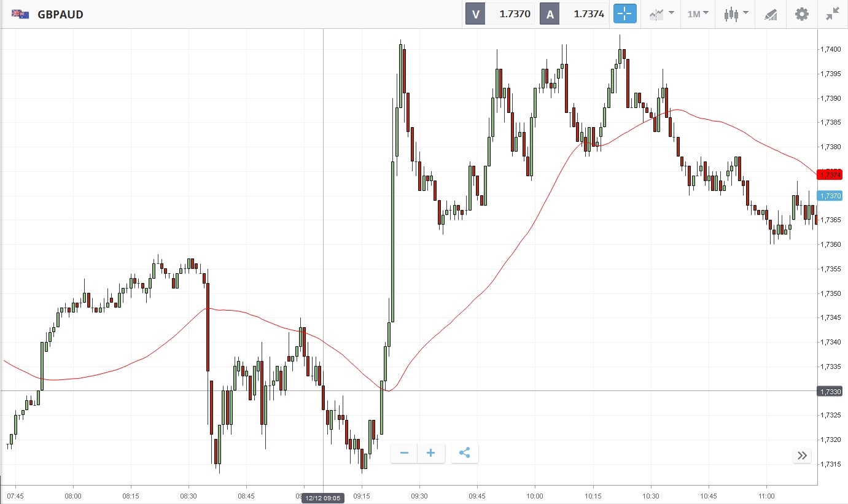
Task: Expand the 1M timeframe dropdown
Action: [698, 14]
